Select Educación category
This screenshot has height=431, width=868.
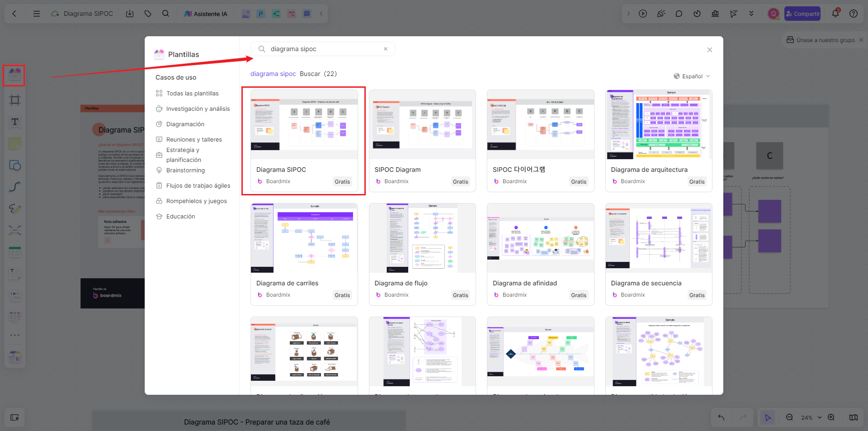175,216
